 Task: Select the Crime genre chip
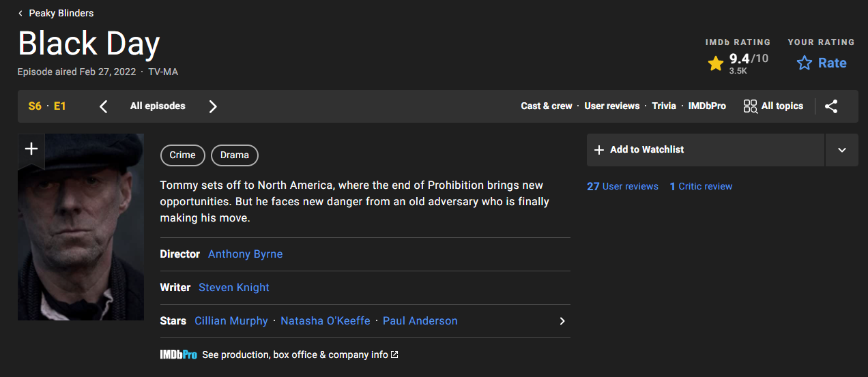click(x=183, y=155)
